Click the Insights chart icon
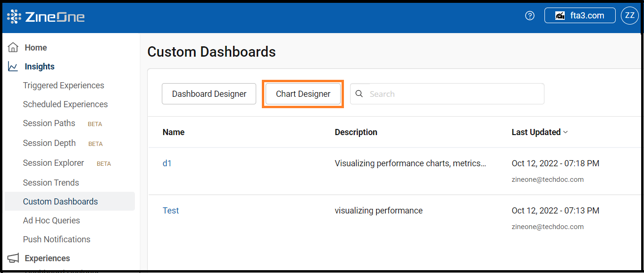Screen dimensions: 644x273 (13, 66)
